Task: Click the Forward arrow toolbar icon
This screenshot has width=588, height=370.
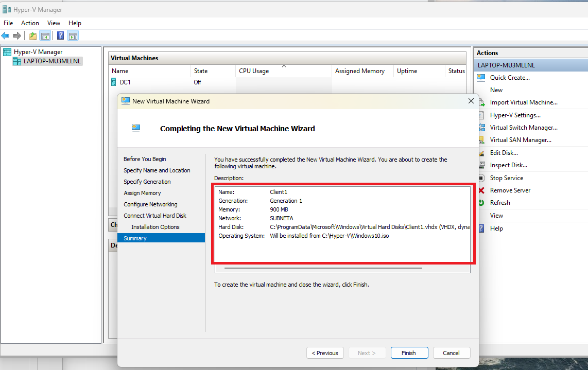Action: (16, 36)
